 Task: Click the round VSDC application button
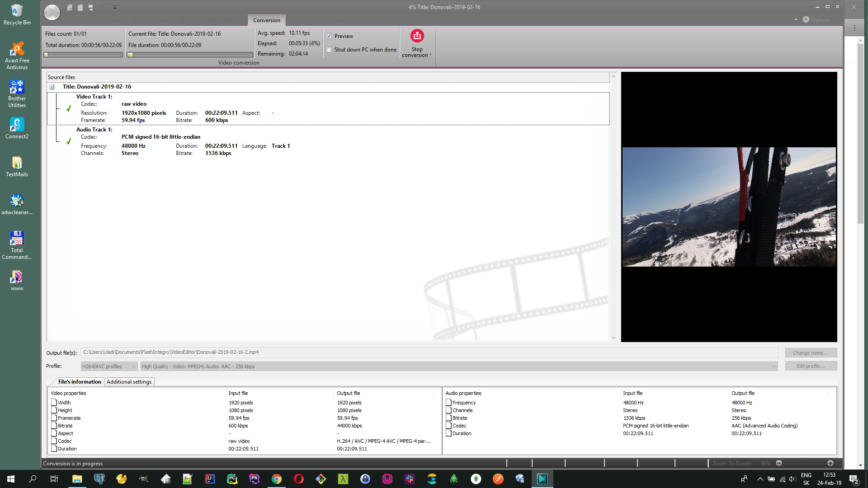pos(52,12)
